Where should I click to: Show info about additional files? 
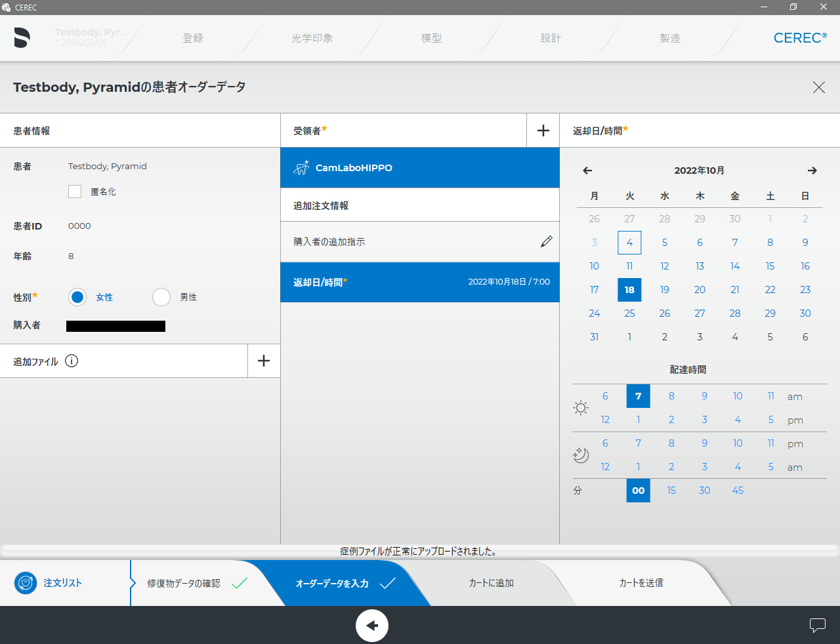click(72, 361)
